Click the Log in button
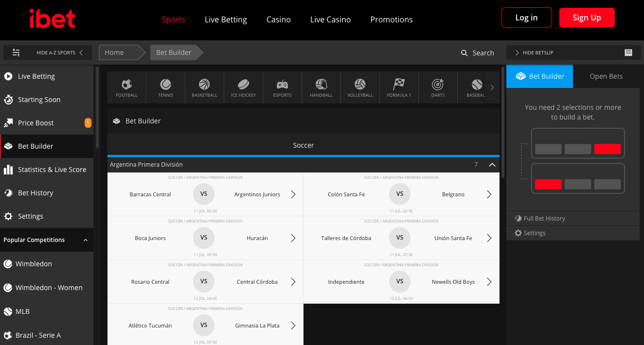 coord(527,17)
